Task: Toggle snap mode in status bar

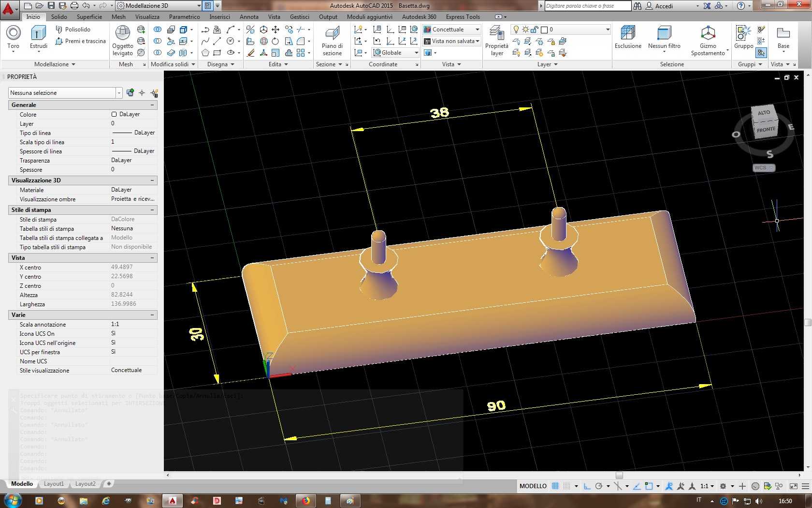Action: click(x=567, y=486)
